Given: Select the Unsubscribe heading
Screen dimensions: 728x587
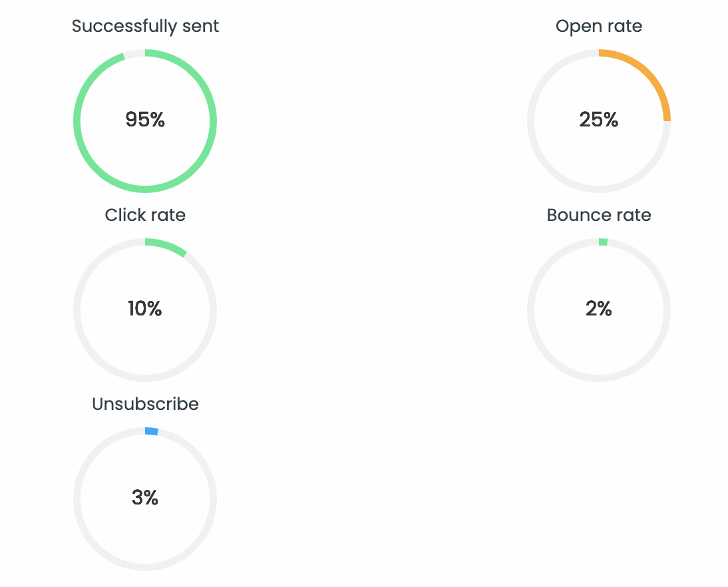Looking at the screenshot, I should click(145, 404).
